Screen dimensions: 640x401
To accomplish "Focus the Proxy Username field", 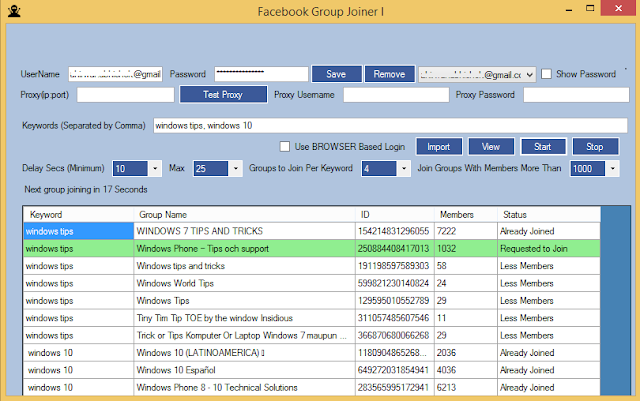I will click(x=396, y=95).
